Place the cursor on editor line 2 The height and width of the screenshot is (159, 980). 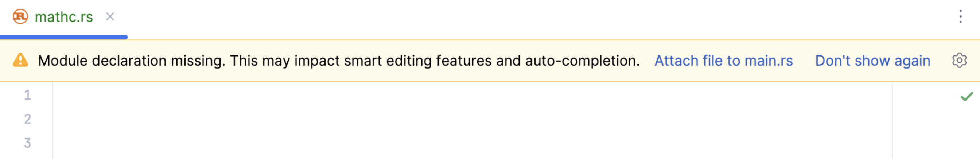click(x=456, y=119)
